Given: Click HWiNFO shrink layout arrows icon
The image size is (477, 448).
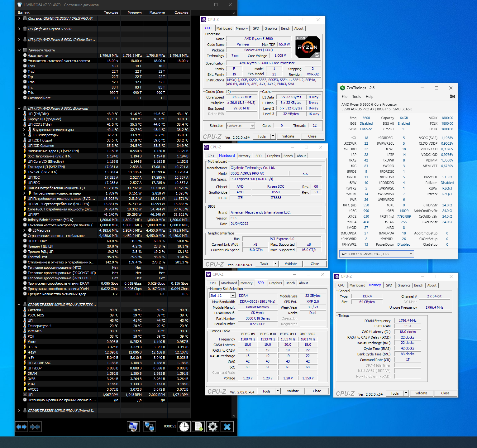Looking at the screenshot, I should 35,427.
